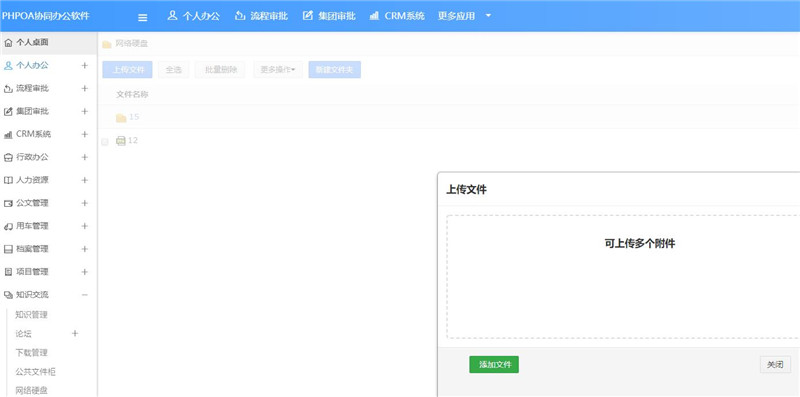The height and width of the screenshot is (397, 800).
Task: Expand 公文管理 sidebar section plus sign
Action: (85, 203)
